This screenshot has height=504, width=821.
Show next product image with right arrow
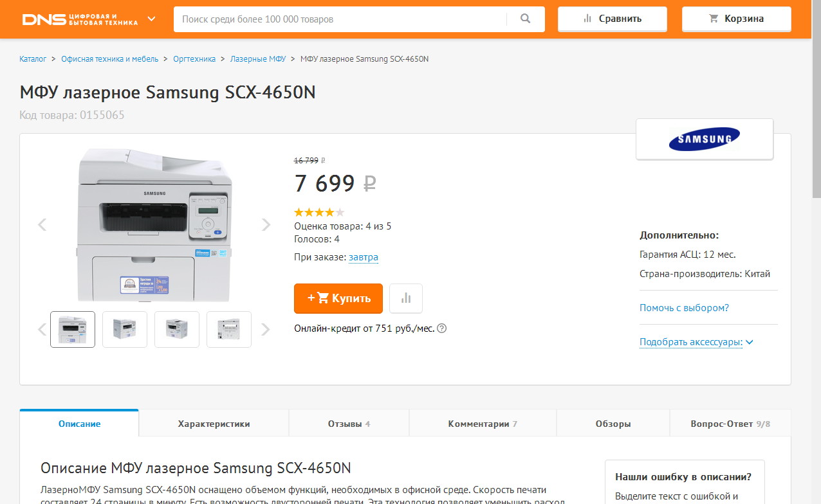(266, 224)
